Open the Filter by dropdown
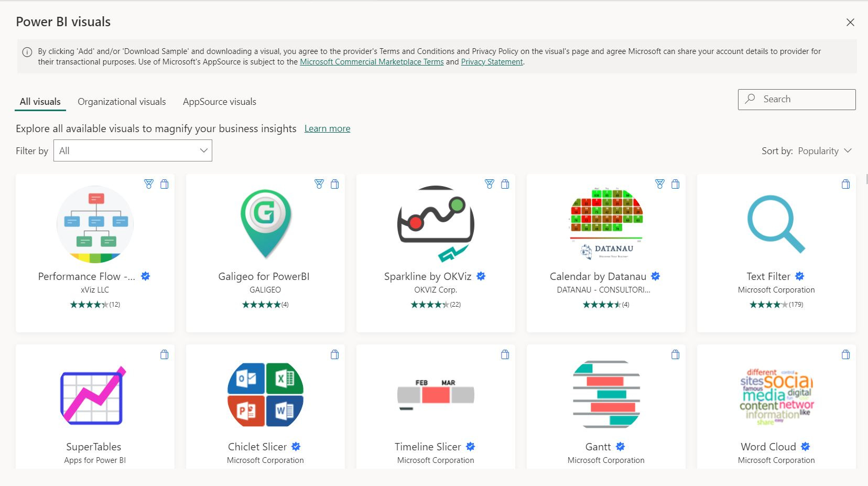868x486 pixels. coord(133,150)
